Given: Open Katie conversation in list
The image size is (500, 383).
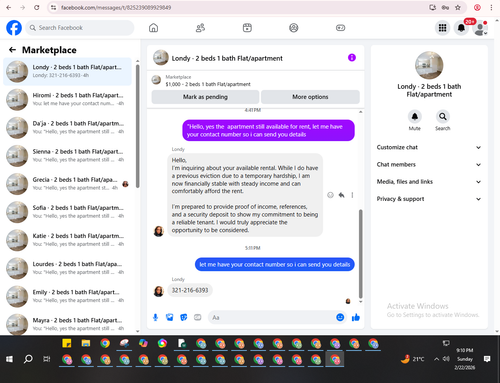Looking at the screenshot, I should [68, 240].
